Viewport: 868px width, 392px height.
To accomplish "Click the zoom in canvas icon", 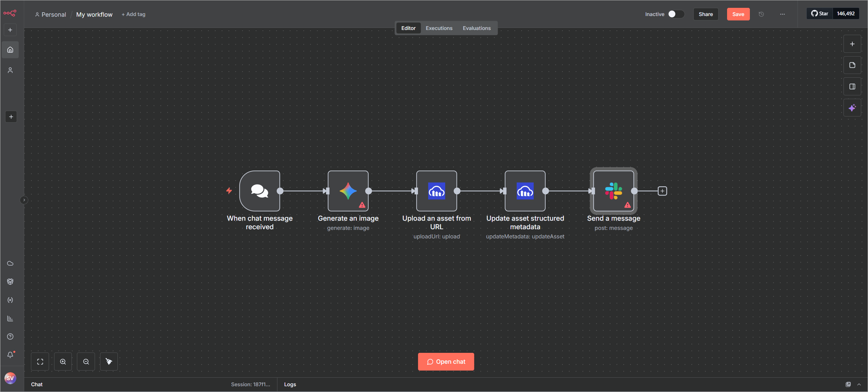I will pos(63,361).
